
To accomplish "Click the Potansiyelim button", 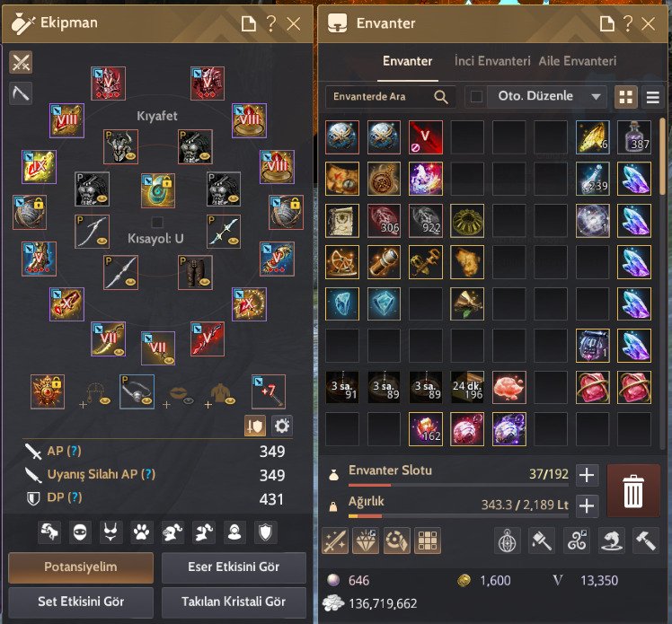I will pos(81,567).
